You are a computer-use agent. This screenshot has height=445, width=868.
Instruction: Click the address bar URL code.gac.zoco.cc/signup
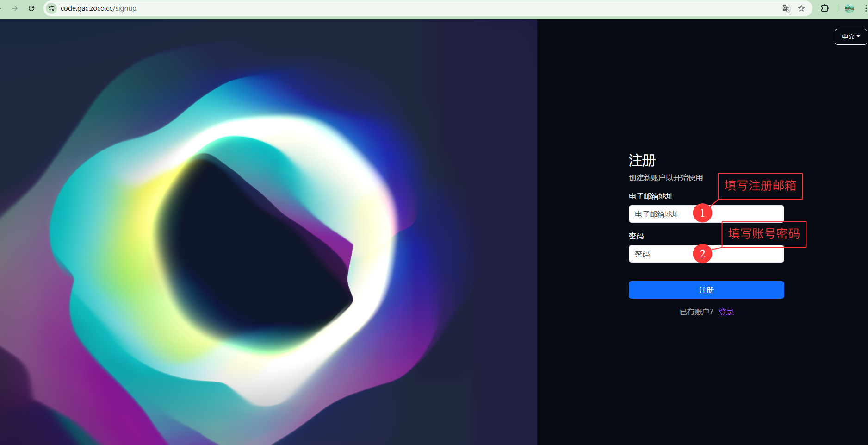[x=98, y=8]
